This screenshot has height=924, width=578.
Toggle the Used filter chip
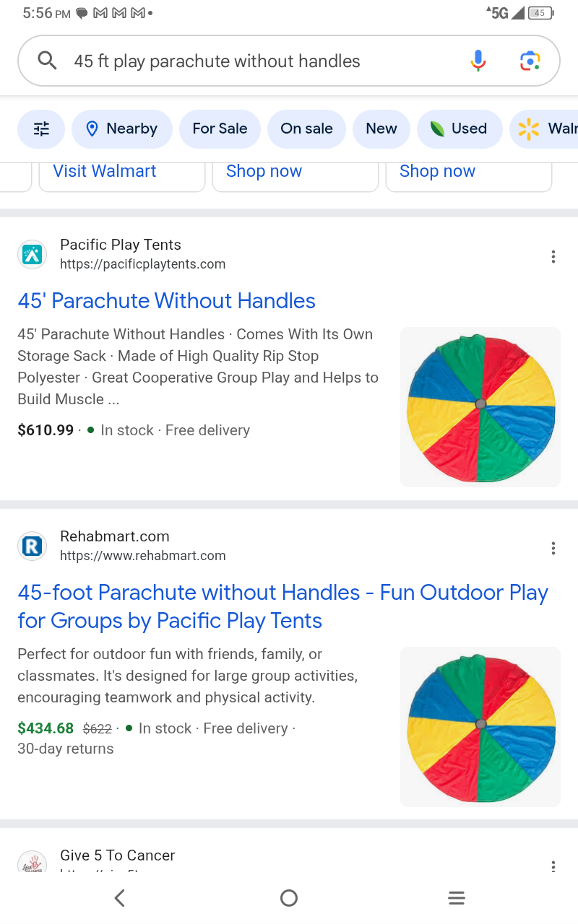point(460,129)
